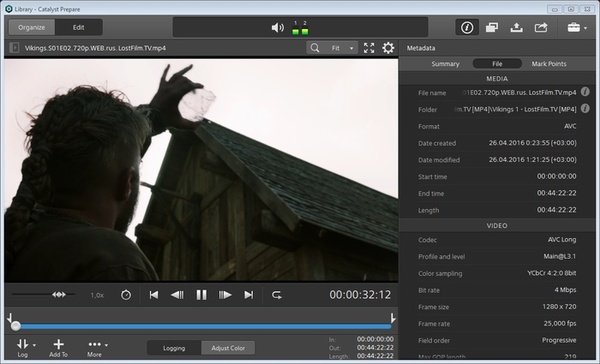Open the Summary metadata tab
This screenshot has width=600, height=364.
[445, 64]
